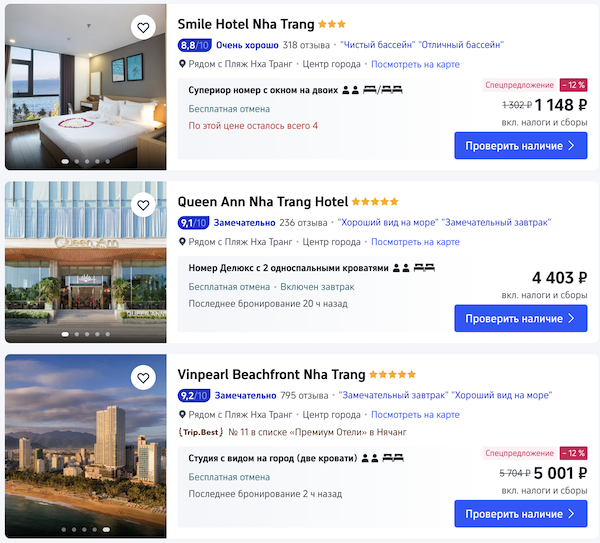This screenshot has height=543, width=600.
Task: Open the 795 отзыва reviews of Vinpearl
Action: (x=304, y=395)
